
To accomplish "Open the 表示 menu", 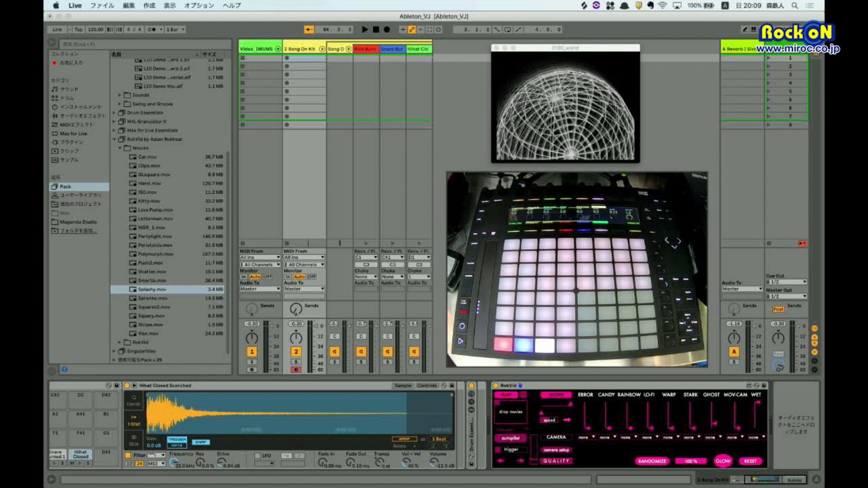I will (x=170, y=5).
